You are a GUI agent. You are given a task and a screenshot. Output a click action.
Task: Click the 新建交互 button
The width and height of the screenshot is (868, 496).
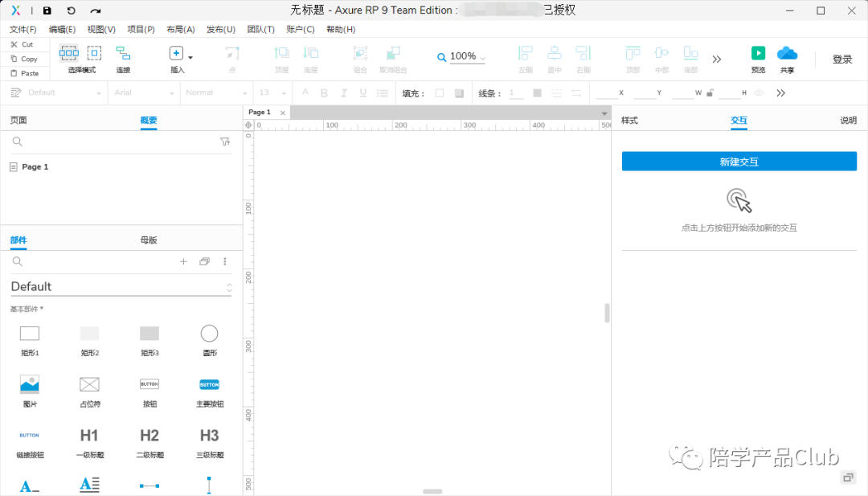coord(739,161)
